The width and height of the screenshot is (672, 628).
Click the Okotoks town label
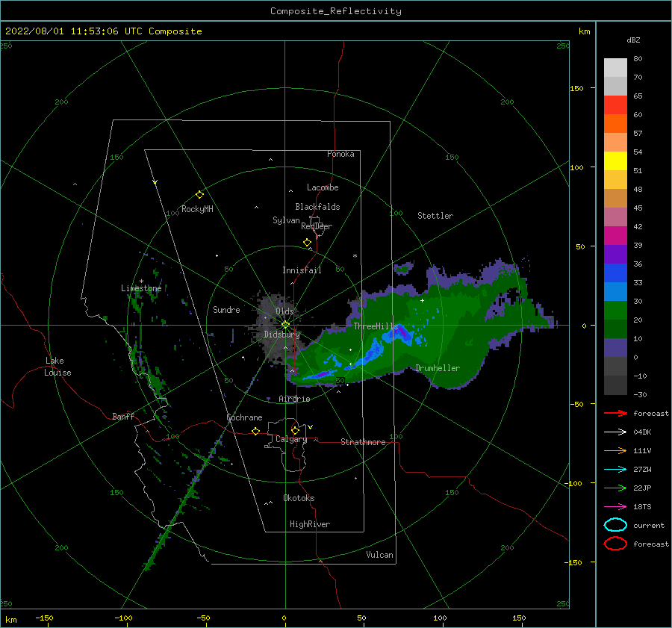(299, 498)
